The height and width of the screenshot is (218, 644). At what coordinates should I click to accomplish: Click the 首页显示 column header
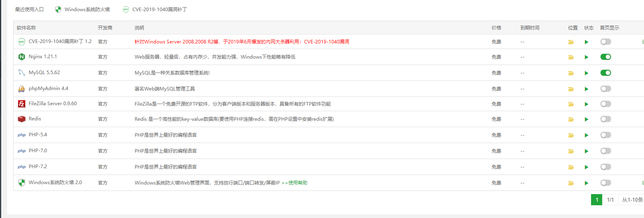[x=609, y=28]
